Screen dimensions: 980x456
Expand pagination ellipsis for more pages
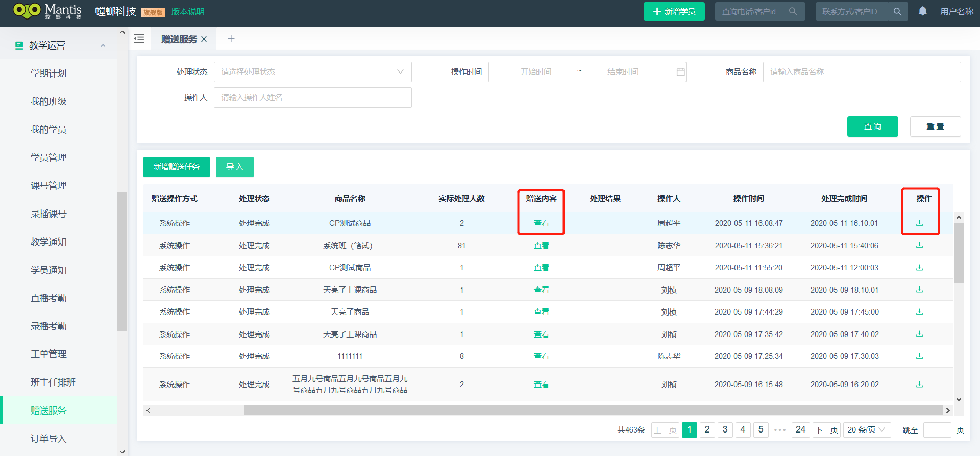pos(779,430)
